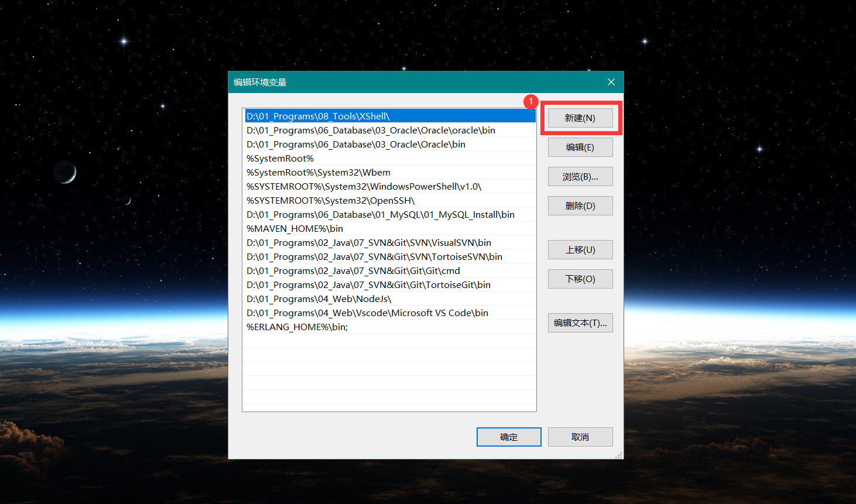
Task: Cancel the dialog with 取消
Action: (580, 437)
